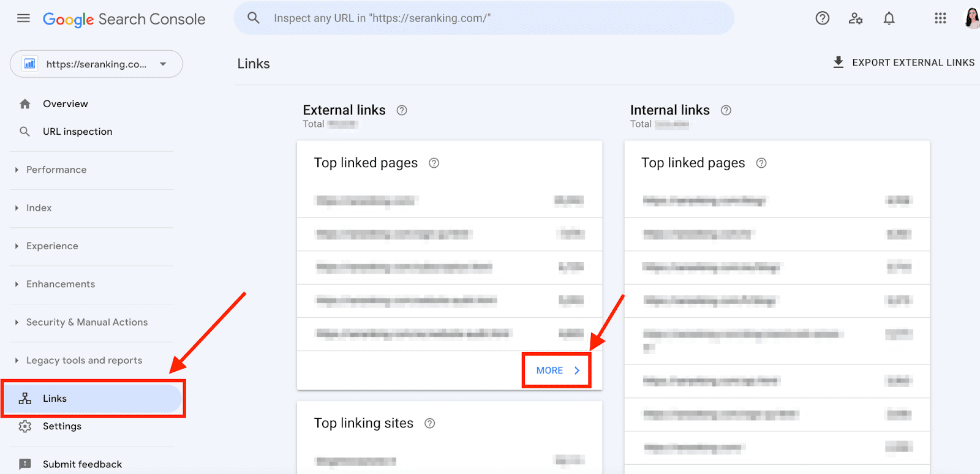Click MORE under external Top linked pages

coord(557,371)
